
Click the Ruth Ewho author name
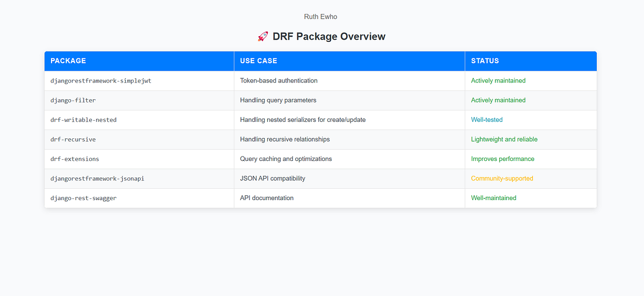point(320,17)
